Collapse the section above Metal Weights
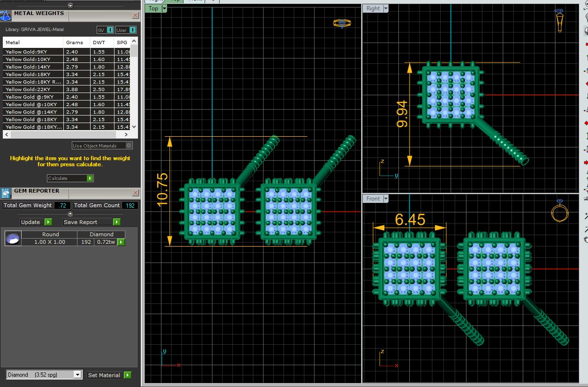This screenshot has height=387, width=588. (70, 6)
